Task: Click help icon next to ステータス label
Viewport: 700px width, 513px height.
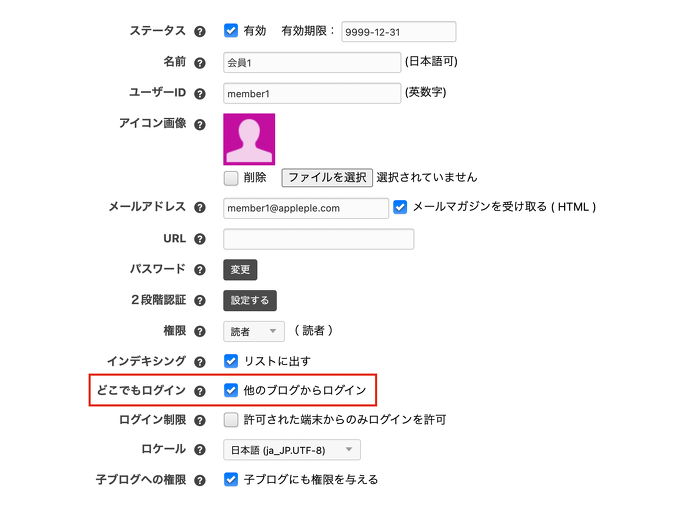Action: (x=200, y=32)
